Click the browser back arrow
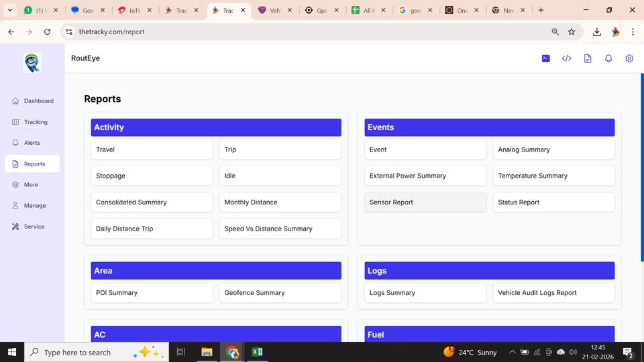 tap(11, 32)
